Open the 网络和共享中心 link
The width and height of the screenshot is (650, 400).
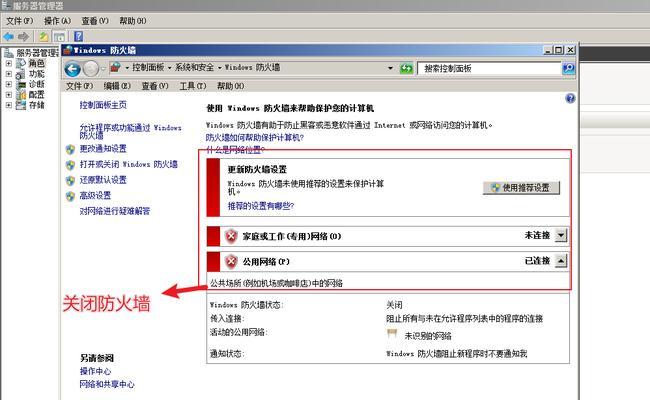[107, 385]
